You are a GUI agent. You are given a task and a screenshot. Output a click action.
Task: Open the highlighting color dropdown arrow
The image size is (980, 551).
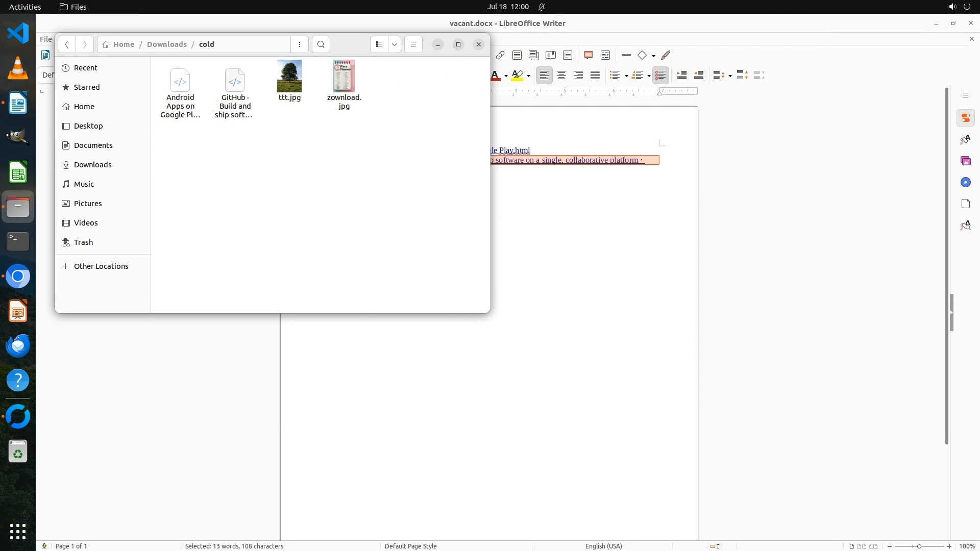(x=529, y=76)
